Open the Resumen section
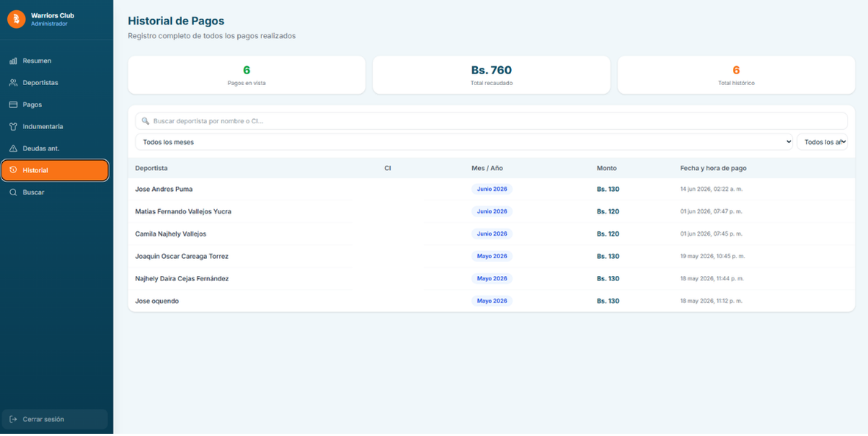The height and width of the screenshot is (436, 868). pos(55,61)
